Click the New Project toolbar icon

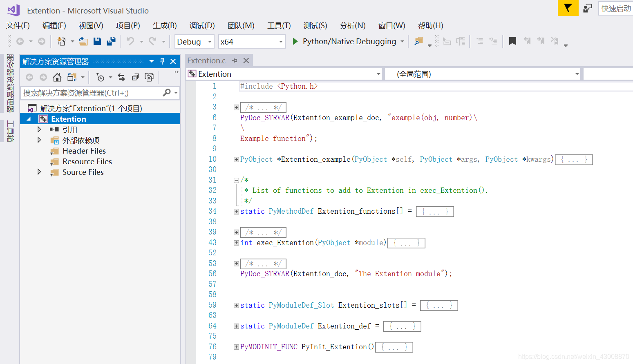coord(61,41)
